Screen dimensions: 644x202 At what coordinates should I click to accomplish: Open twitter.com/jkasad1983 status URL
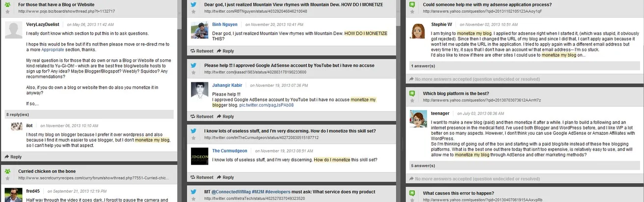(255, 72)
